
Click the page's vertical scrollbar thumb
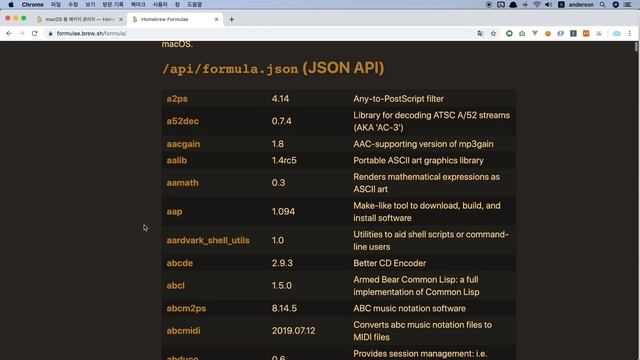(636, 47)
